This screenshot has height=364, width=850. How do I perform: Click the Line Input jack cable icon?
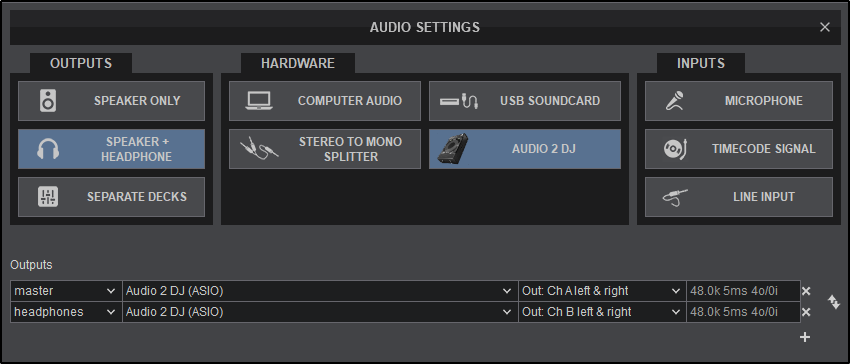click(675, 197)
